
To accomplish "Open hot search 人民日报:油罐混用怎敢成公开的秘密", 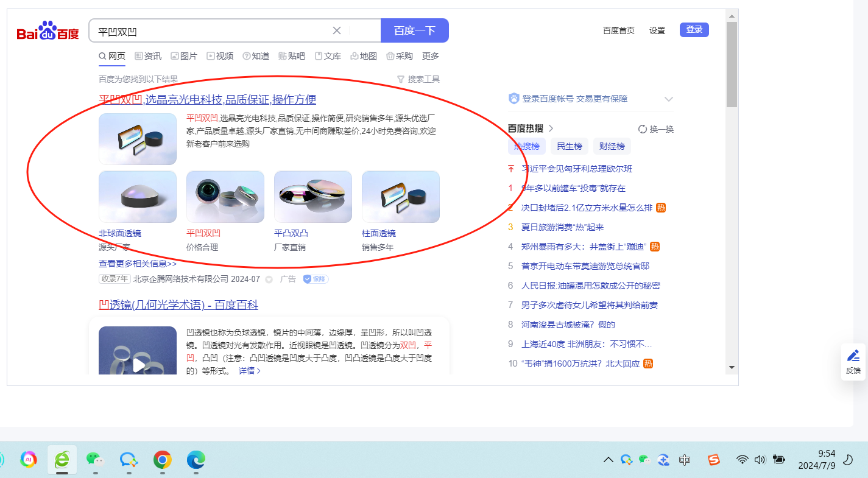I will pos(591,286).
